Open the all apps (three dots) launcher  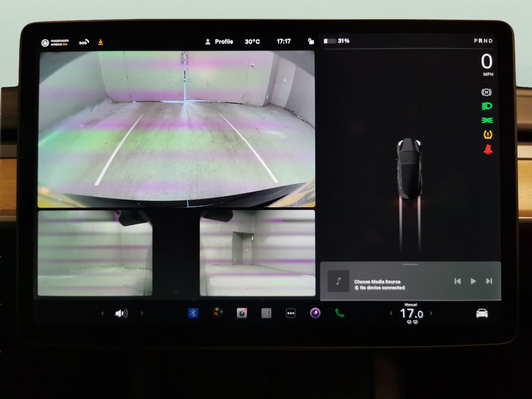(x=291, y=313)
